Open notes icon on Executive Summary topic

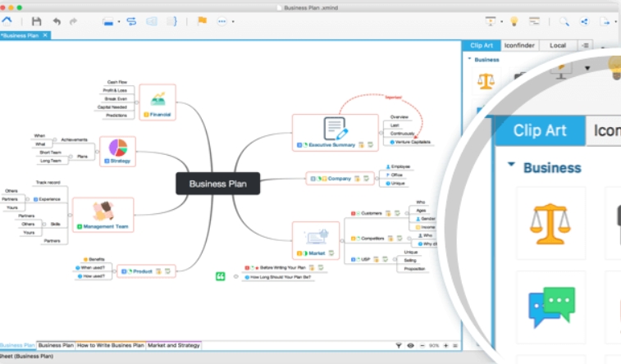coord(361,145)
